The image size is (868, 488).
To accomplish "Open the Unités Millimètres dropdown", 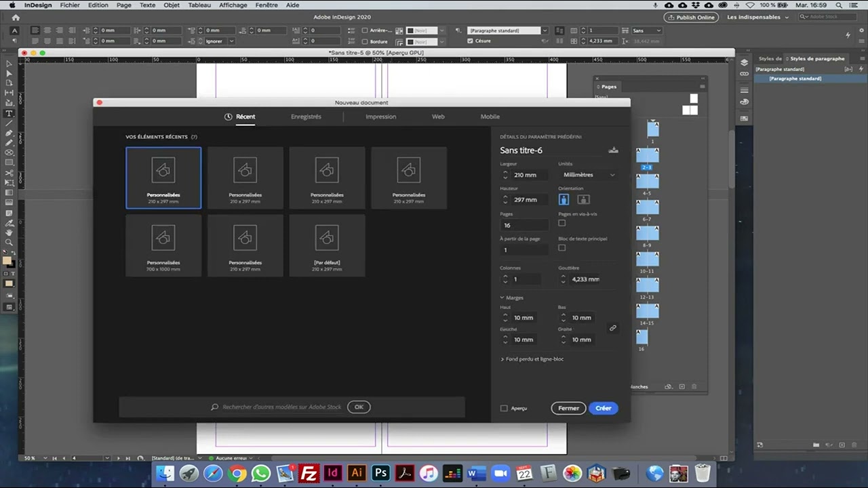I will click(x=588, y=175).
